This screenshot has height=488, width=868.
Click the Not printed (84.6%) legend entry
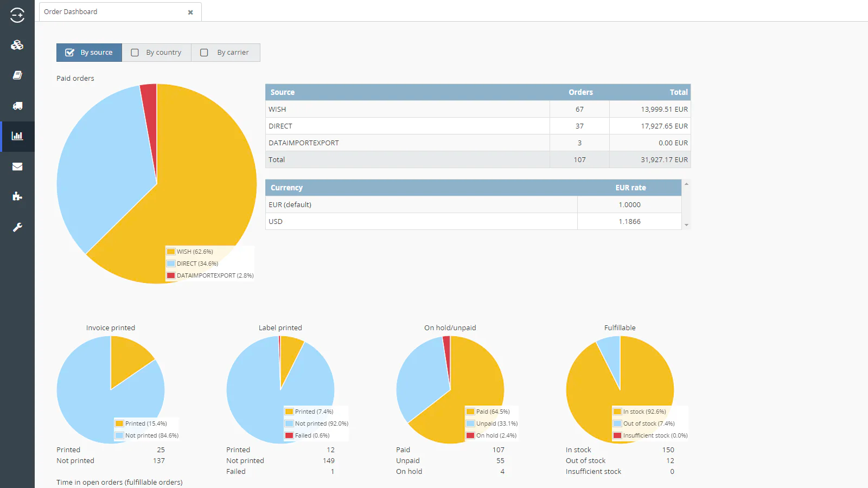146,435
